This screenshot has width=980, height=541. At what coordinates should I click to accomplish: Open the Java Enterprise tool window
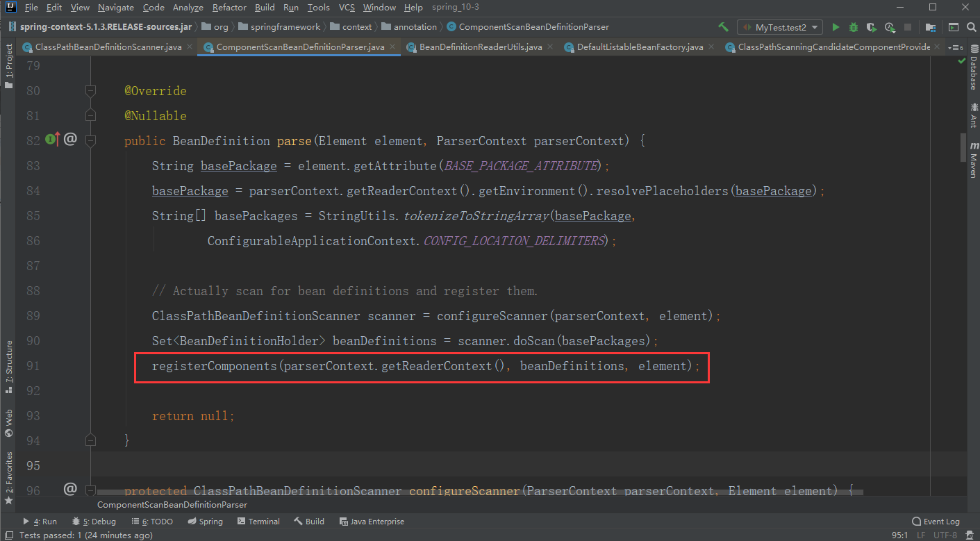(372, 522)
